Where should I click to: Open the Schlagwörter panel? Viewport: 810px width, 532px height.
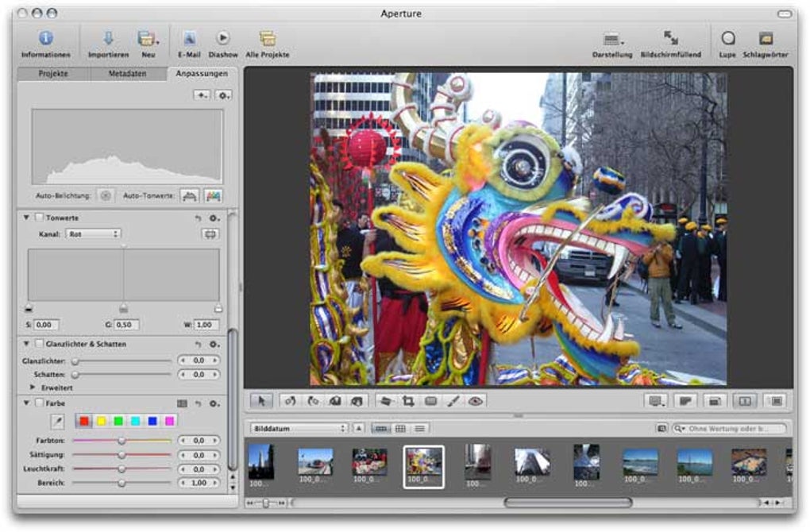(766, 39)
